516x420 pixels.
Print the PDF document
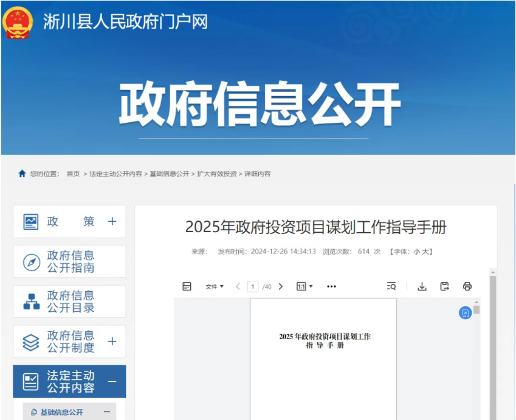pyautogui.click(x=467, y=286)
